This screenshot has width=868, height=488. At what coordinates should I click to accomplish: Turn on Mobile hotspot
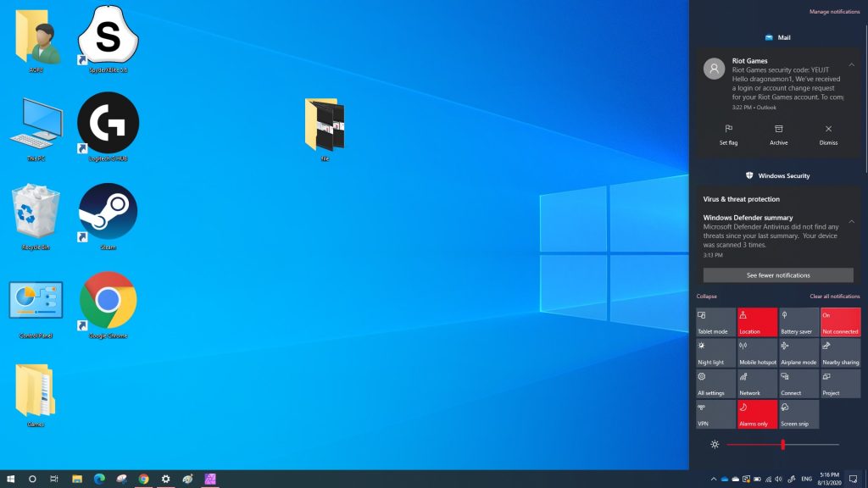point(757,353)
